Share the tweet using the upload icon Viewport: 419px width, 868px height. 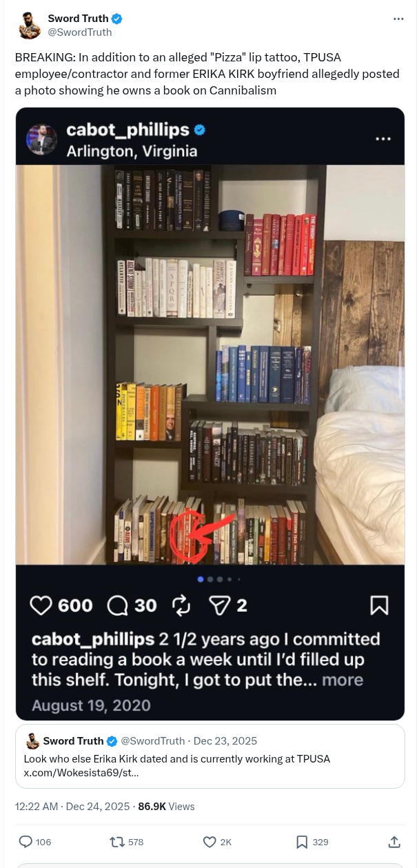pos(394,842)
